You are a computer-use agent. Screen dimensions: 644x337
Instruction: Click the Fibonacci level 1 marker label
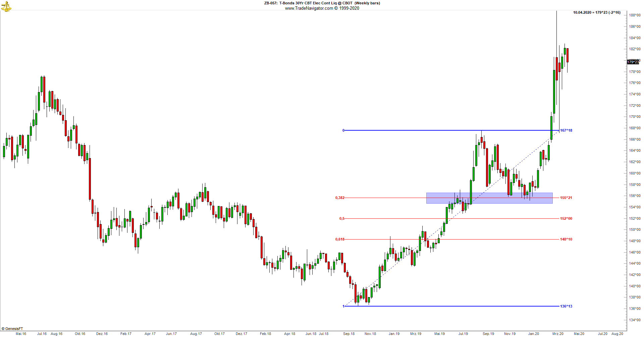343,306
